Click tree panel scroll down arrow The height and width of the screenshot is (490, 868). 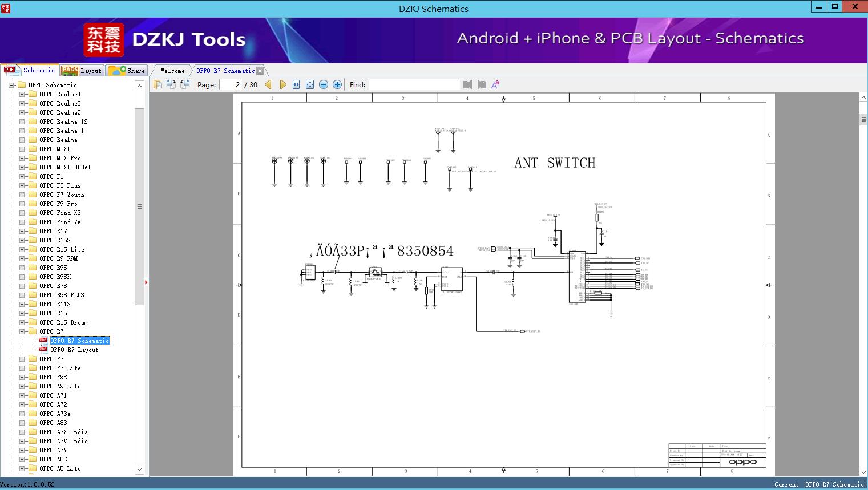[x=139, y=469]
